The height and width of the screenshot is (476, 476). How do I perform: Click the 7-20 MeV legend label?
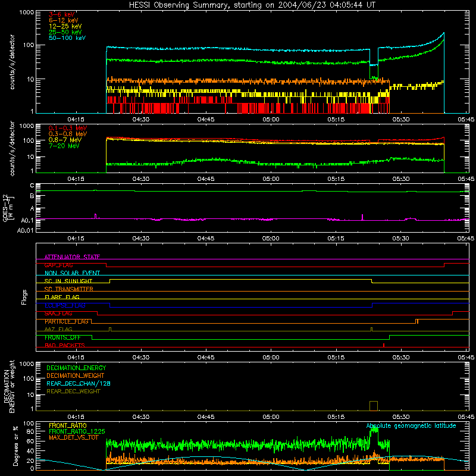64,146
